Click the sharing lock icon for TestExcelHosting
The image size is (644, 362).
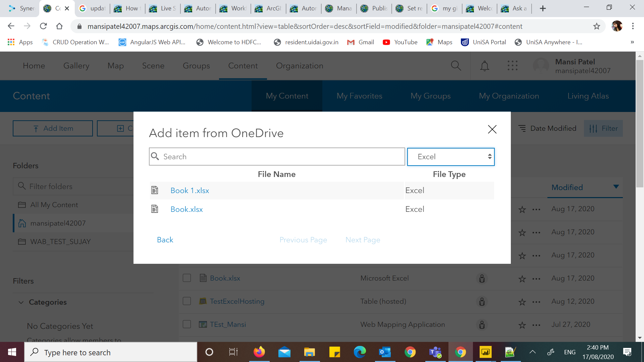[482, 302]
